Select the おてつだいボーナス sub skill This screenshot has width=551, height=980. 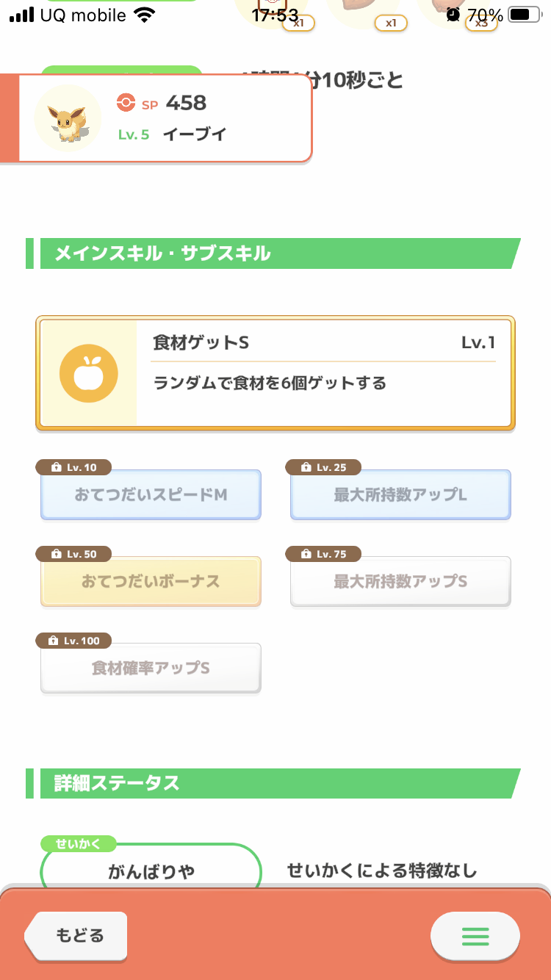coord(151,582)
